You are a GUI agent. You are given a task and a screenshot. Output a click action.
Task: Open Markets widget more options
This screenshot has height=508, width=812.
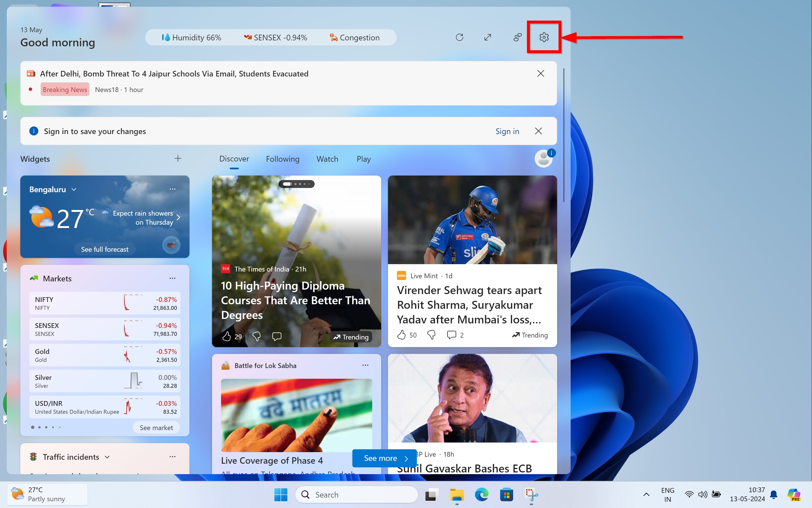[x=173, y=278]
